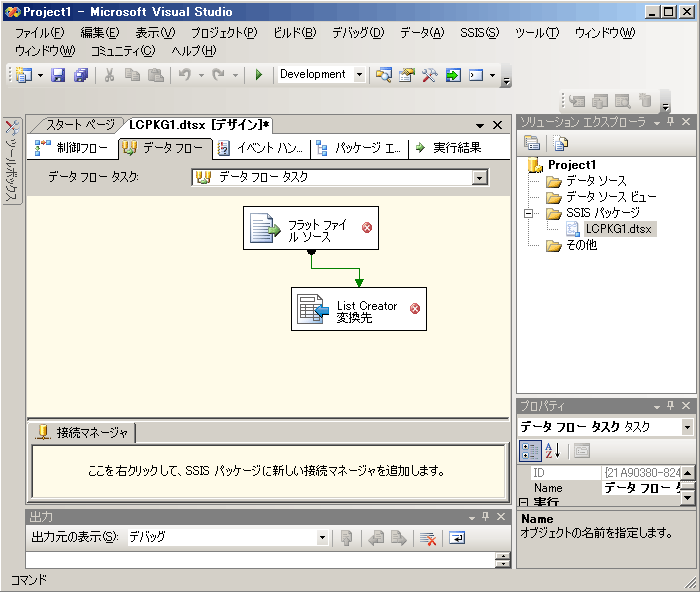Open the SSIS(S) menu

tap(479, 33)
